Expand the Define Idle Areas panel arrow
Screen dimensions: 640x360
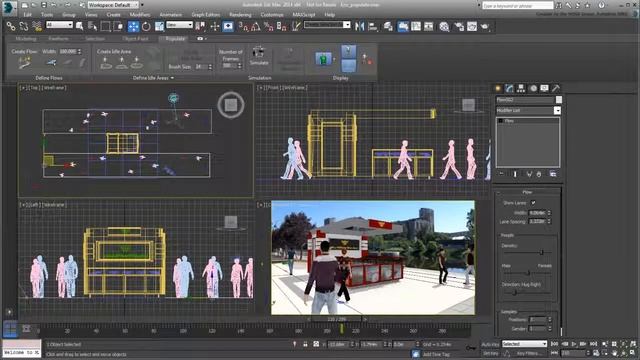click(172, 78)
